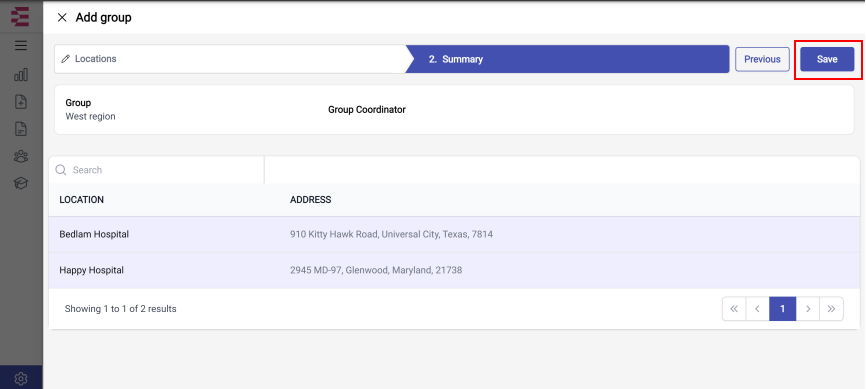Select page 1 in pagination
This screenshot has height=389, width=866.
783,309
